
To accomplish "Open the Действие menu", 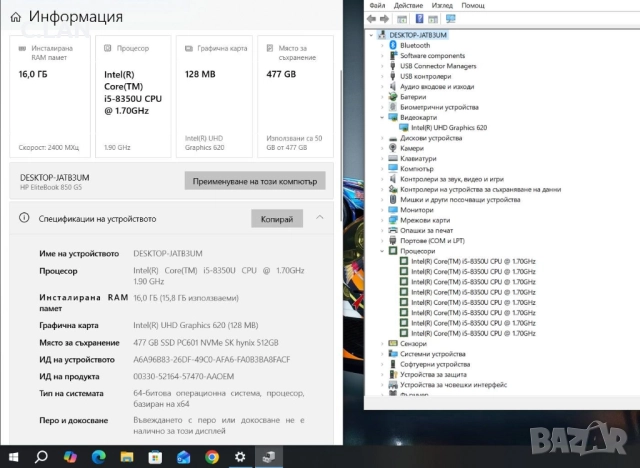I will [x=408, y=5].
